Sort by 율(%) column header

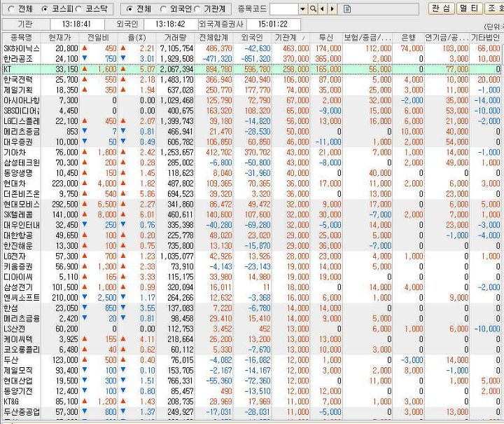pyautogui.click(x=137, y=38)
